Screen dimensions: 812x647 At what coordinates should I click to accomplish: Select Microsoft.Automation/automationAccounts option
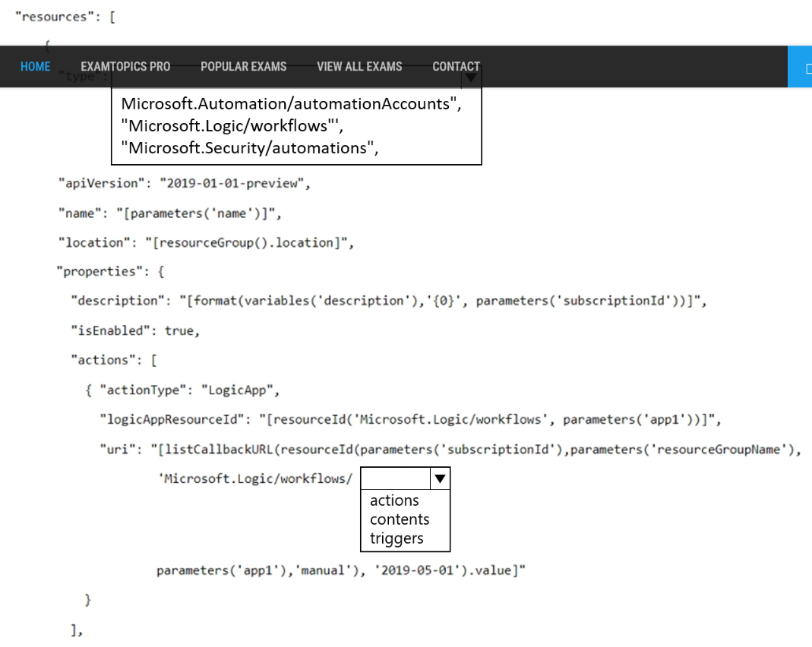pos(291,103)
